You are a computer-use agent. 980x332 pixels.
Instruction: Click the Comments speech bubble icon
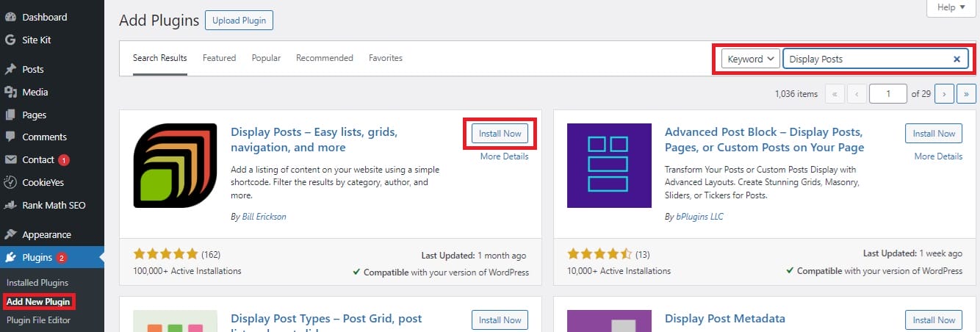pos(10,137)
